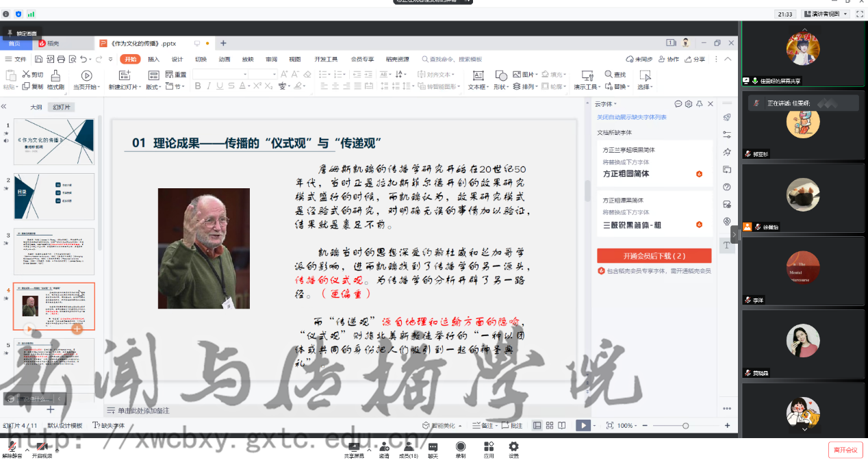The image size is (868, 460).
Task: Toggle Bold formatting button
Action: [198, 86]
